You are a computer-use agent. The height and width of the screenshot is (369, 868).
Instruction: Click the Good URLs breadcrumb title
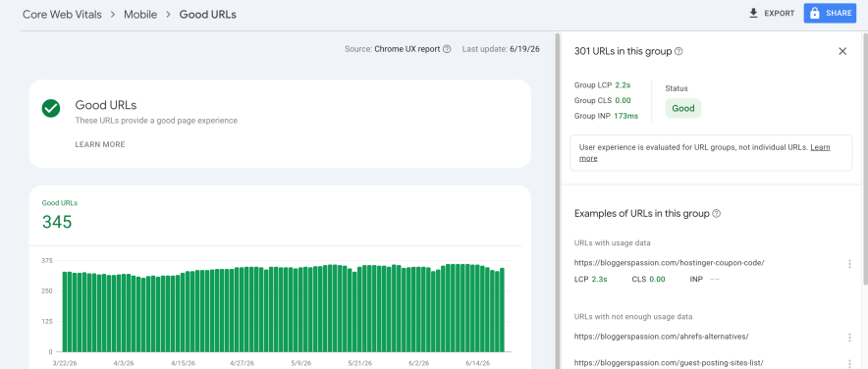pos(207,15)
